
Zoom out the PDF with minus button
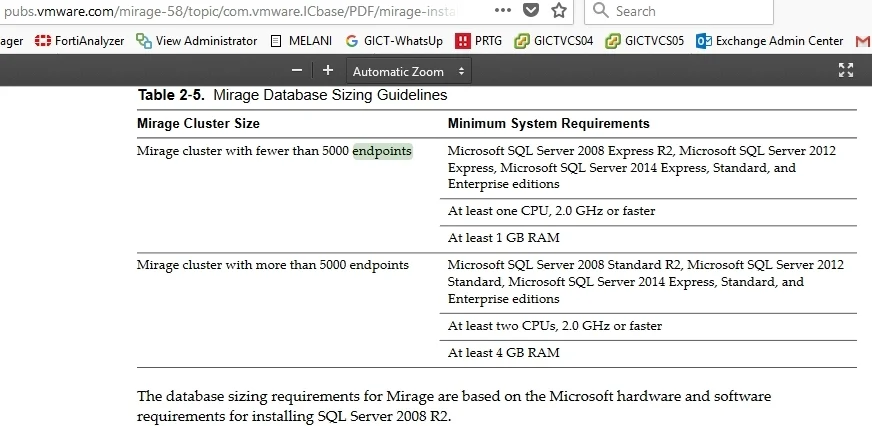click(x=297, y=71)
